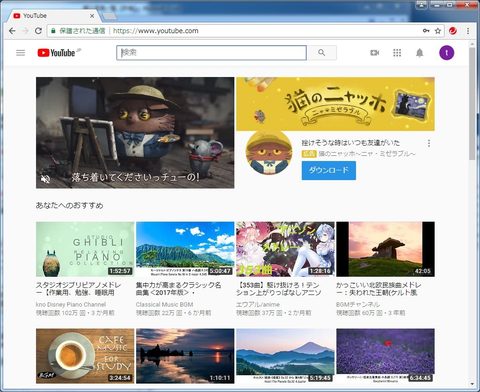This screenshot has width=480, height=392.
Task: Focus the YouTube search field
Action: pyautogui.click(x=211, y=53)
